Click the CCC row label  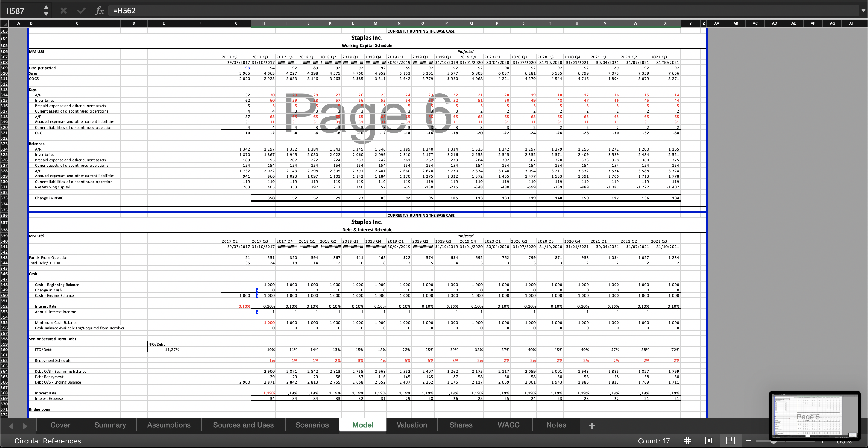click(38, 132)
